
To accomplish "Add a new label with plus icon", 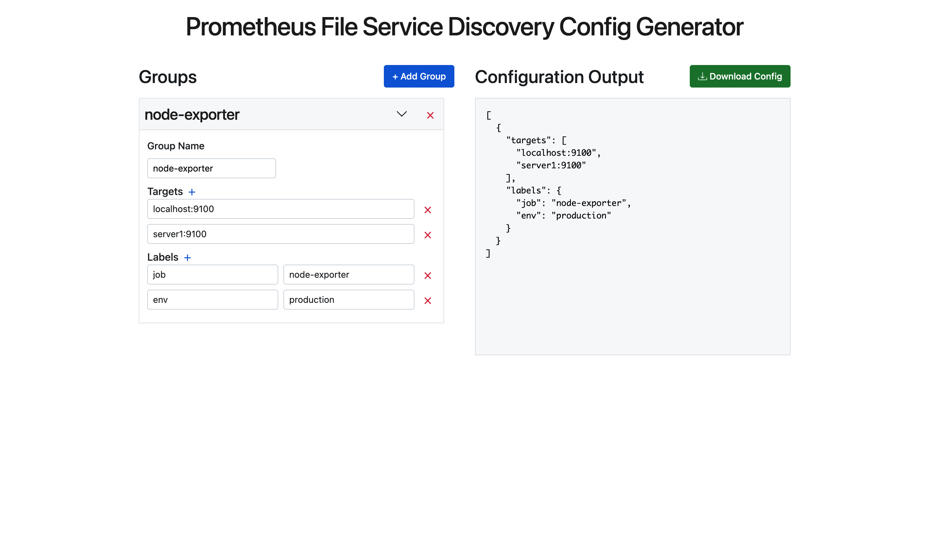I will pos(187,258).
